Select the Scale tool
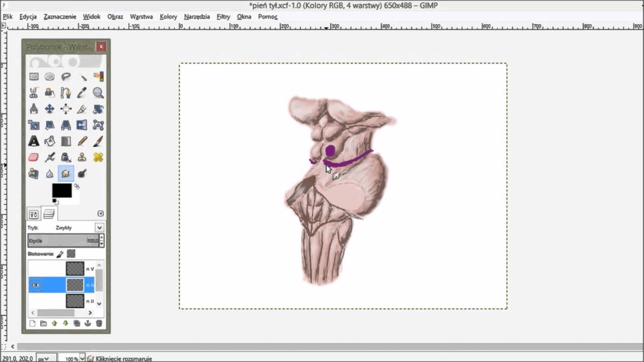Viewport: 644px width, 362px height. tap(34, 125)
